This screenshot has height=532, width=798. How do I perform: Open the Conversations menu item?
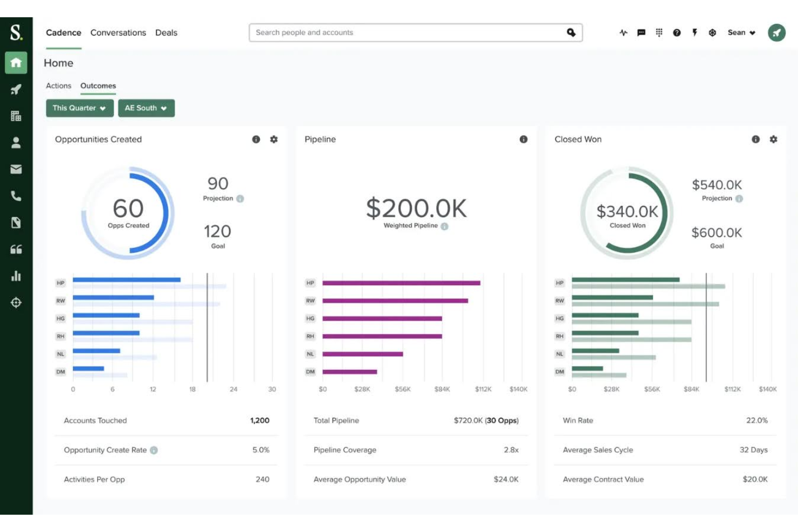coord(118,32)
